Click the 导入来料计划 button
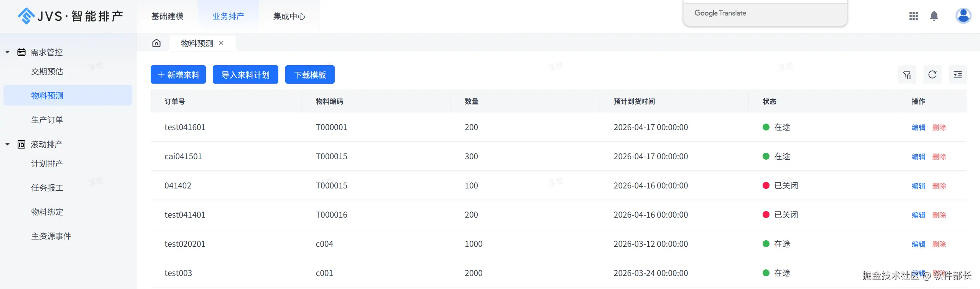Image resolution: width=980 pixels, height=289 pixels. point(245,75)
